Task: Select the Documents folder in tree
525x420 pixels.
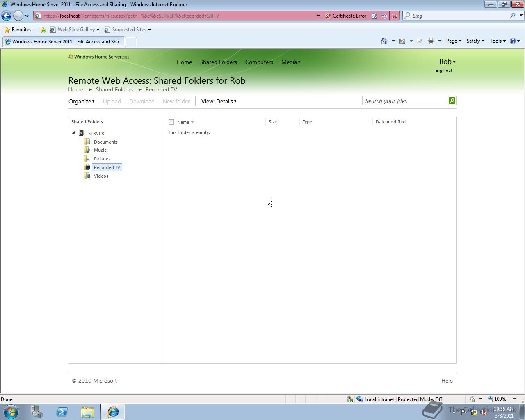Action: pos(105,142)
